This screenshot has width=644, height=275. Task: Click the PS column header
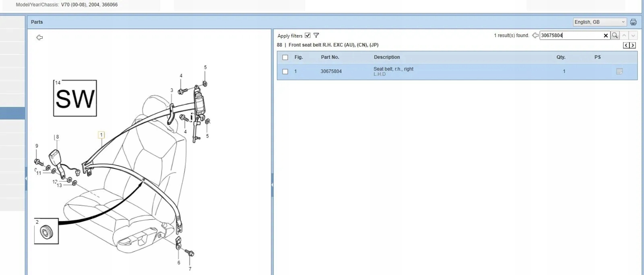598,57
